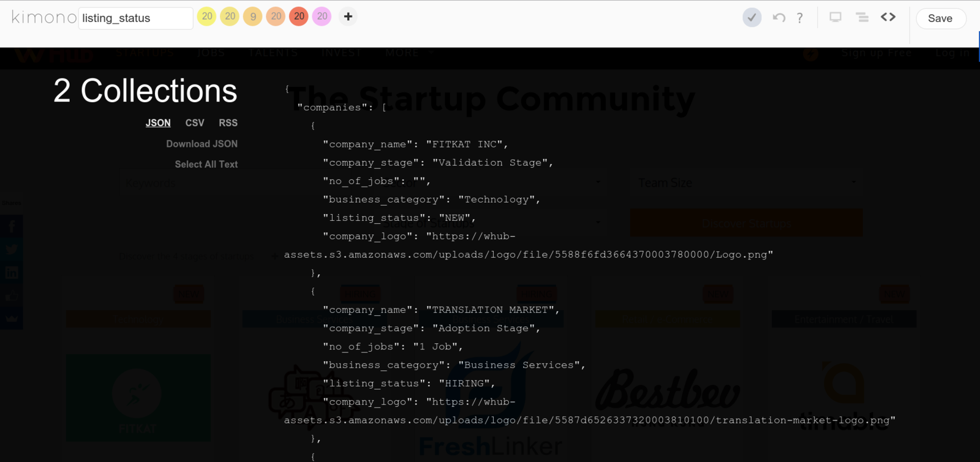Viewport: 980px width, 462px height.
Task: Open the dimmed Team Size dropdown
Action: click(746, 183)
